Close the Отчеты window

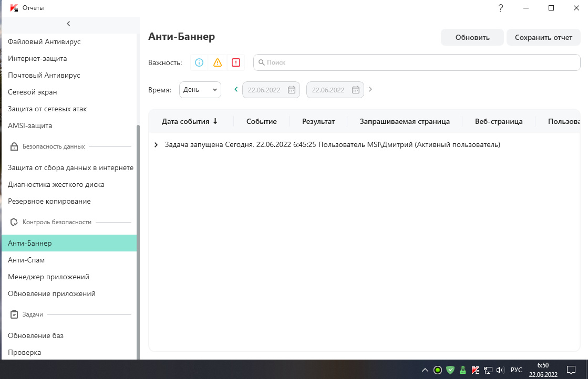pos(576,8)
